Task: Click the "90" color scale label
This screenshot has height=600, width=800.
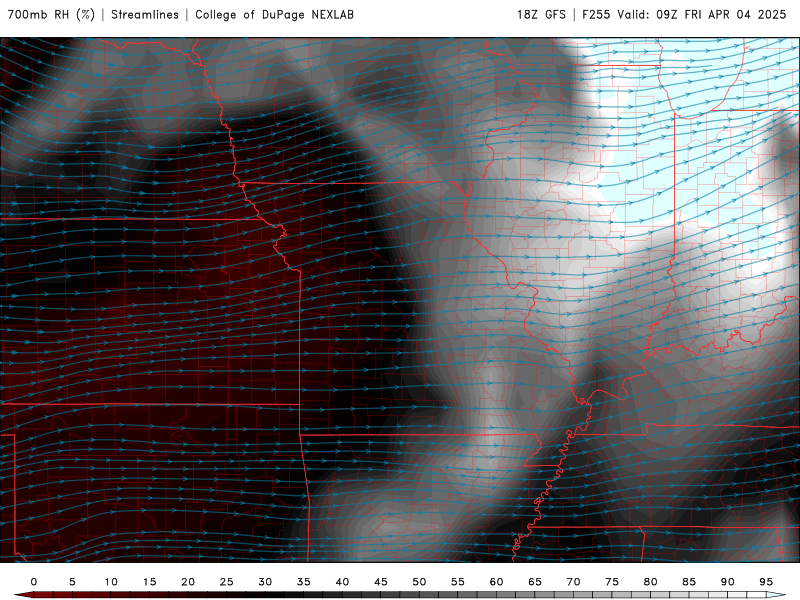Action: (x=727, y=582)
